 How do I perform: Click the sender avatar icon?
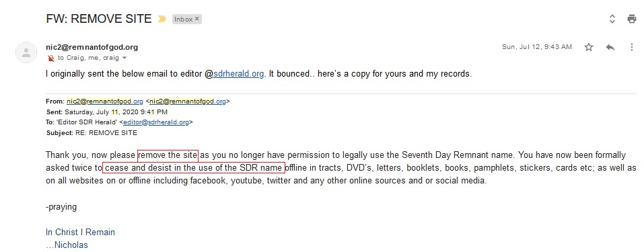coord(26,52)
